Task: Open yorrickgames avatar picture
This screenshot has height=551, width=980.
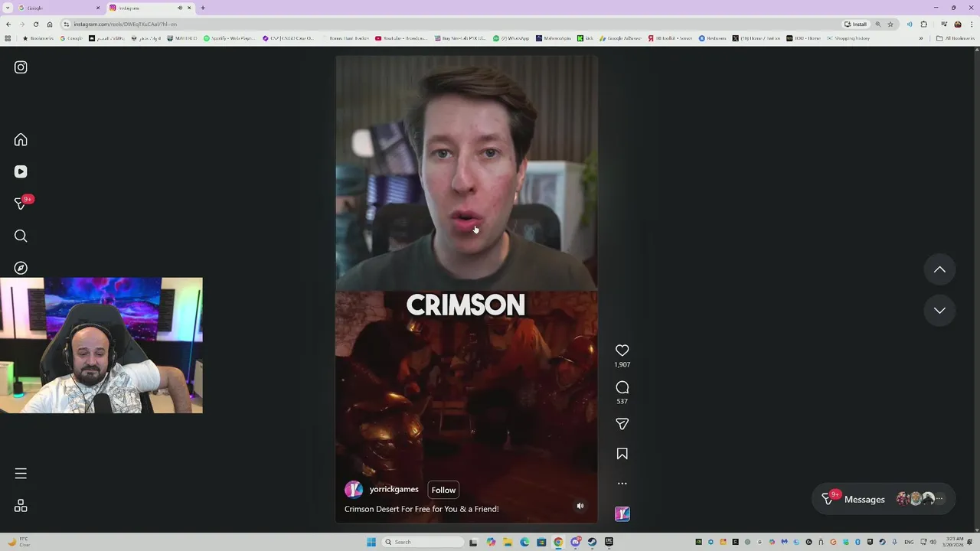Action: point(354,490)
